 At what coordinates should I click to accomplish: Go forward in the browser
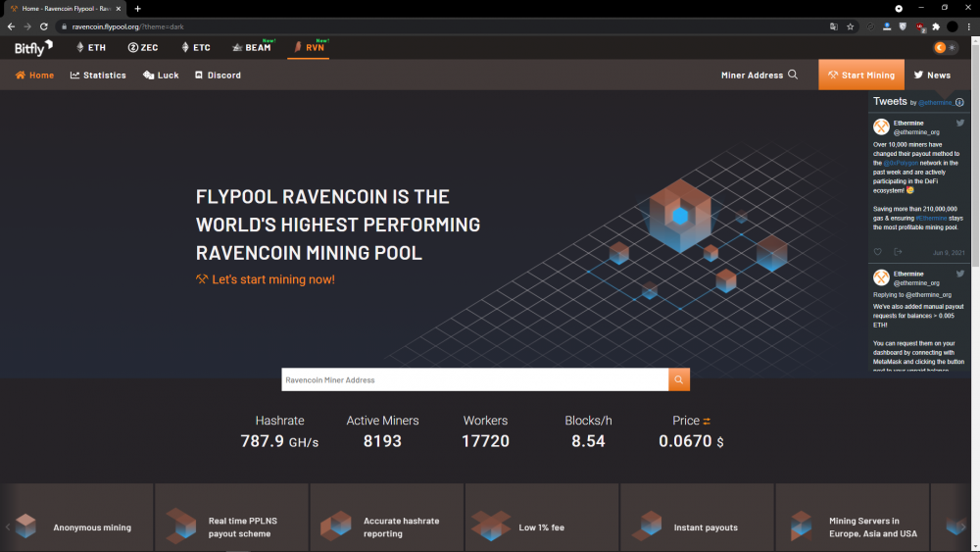[27, 26]
